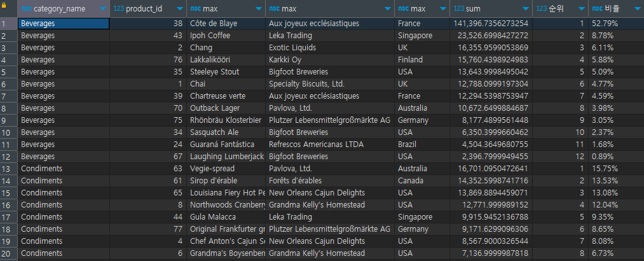
Task: Select product_id cell 76
Action: 148,60
